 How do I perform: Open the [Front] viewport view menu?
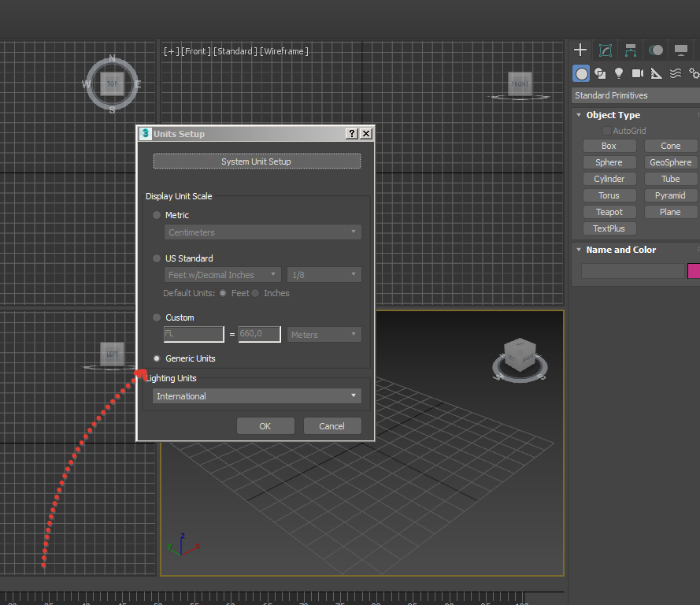click(195, 51)
